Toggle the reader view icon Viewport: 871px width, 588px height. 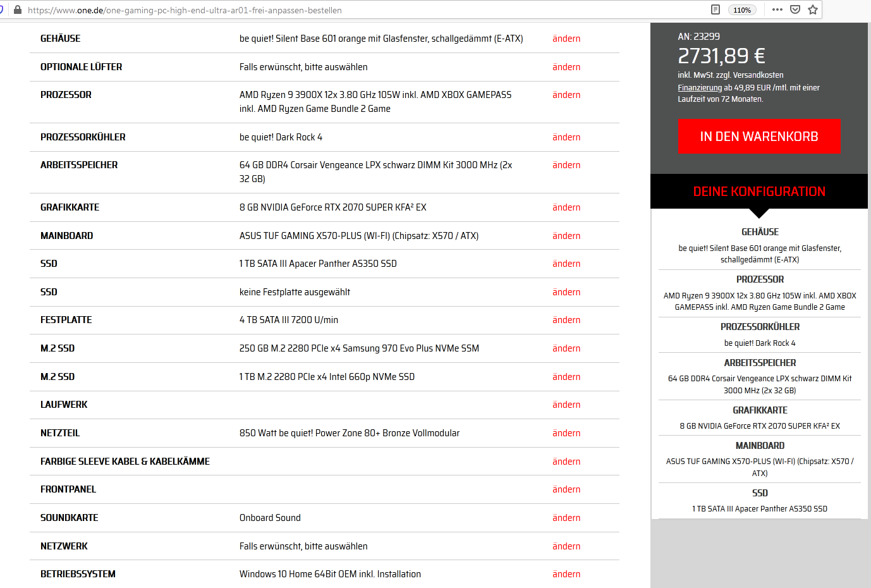[x=716, y=9]
